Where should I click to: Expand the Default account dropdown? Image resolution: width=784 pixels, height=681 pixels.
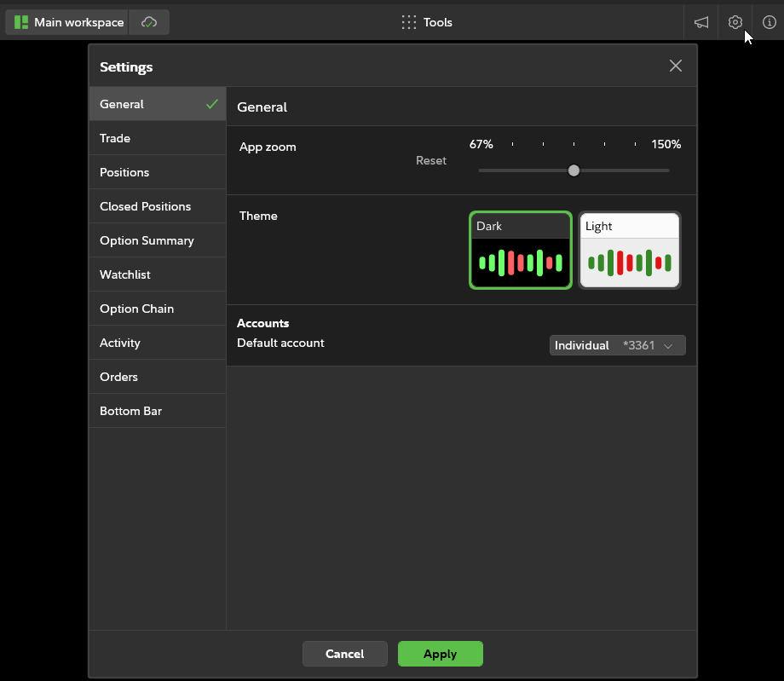click(617, 345)
